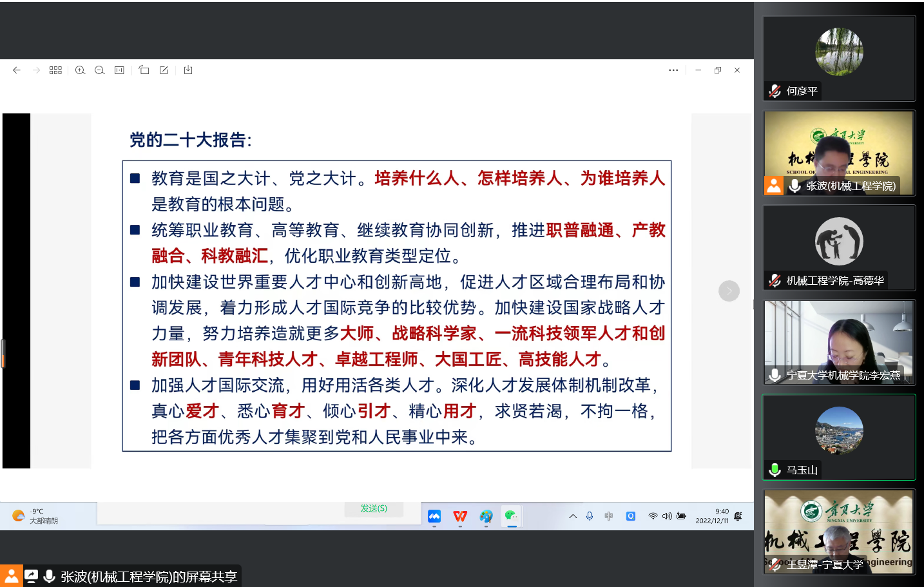Open the thumbnail grid view

(55, 70)
